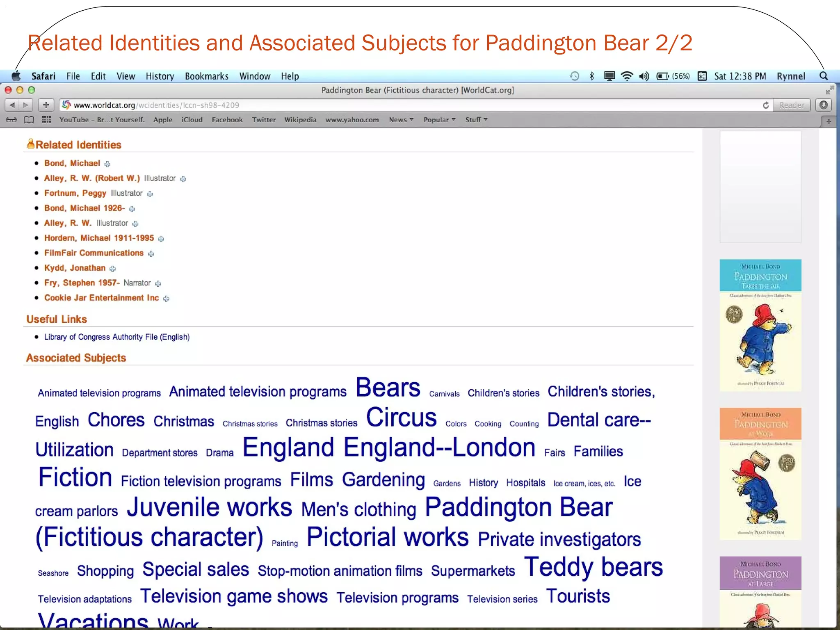840x630 pixels.
Task: Click the Teddy bears subject link
Action: (593, 567)
